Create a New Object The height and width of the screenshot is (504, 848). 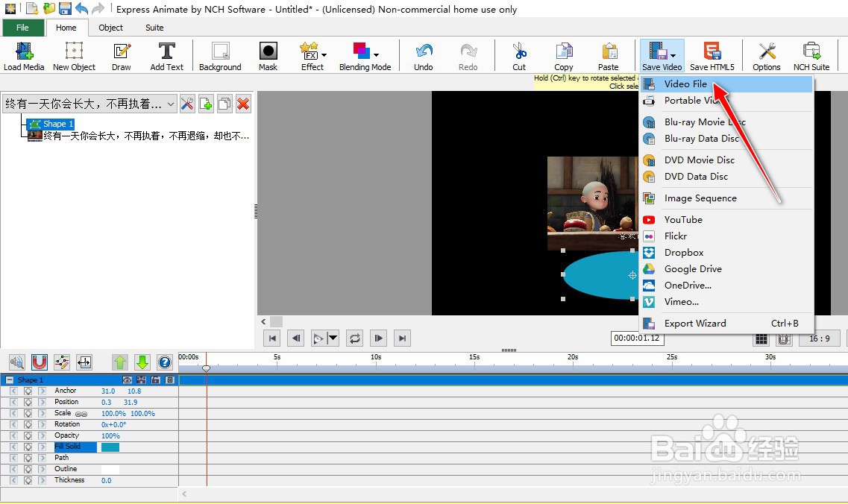[x=74, y=56]
